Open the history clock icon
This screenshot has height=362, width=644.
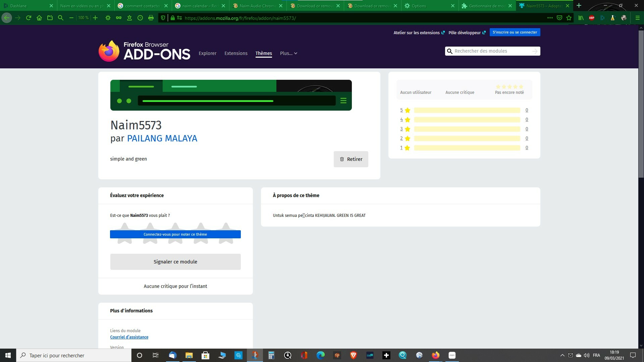140,18
